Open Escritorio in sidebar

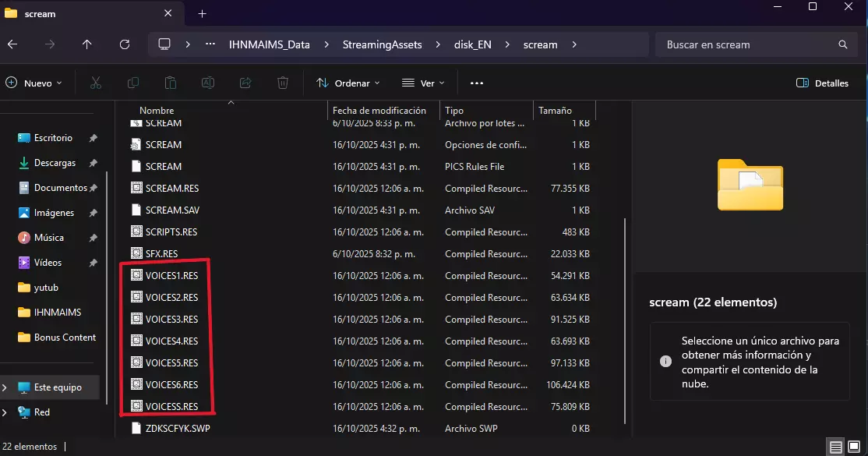(x=53, y=138)
